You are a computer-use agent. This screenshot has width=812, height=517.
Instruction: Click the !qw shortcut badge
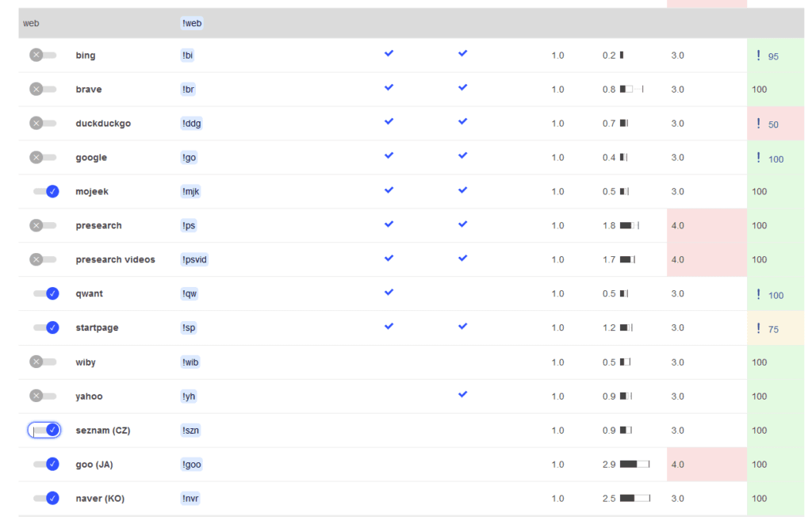(189, 293)
